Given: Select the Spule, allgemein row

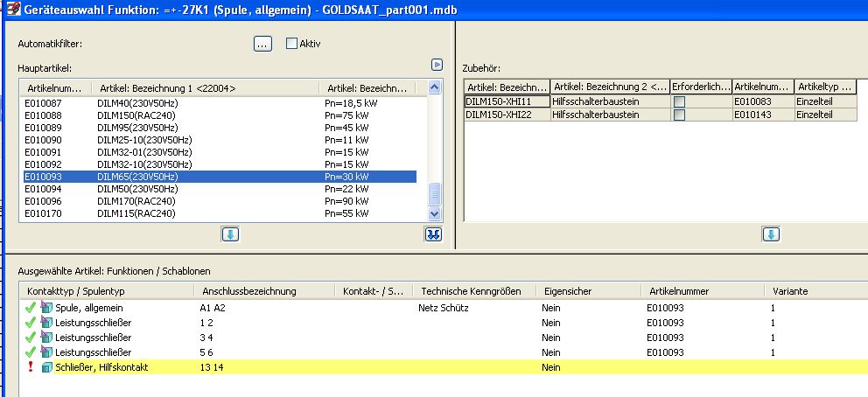Looking at the screenshot, I should [x=443, y=308].
